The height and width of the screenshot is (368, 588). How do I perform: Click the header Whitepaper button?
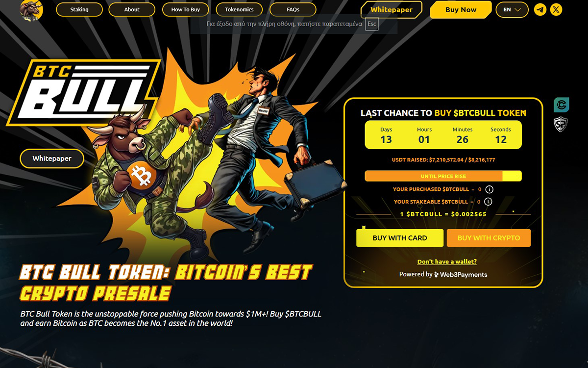pos(391,10)
